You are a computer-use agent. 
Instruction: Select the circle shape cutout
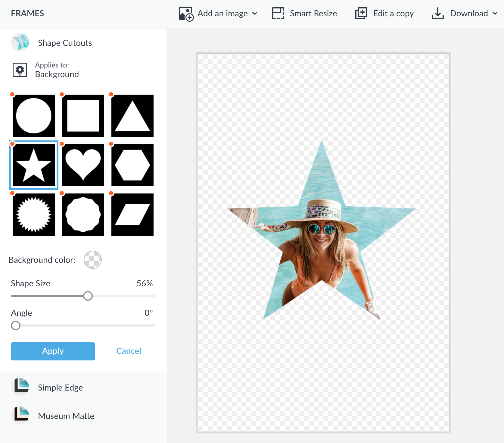(34, 116)
